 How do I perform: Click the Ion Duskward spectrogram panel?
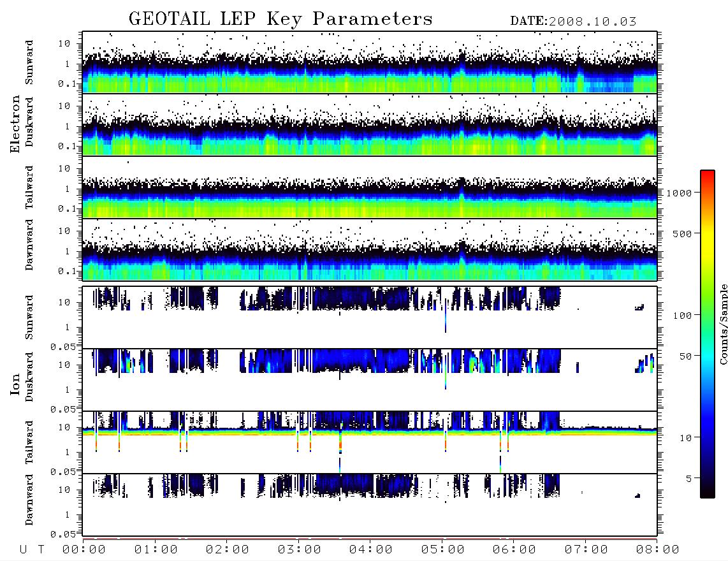[x=370, y=379]
